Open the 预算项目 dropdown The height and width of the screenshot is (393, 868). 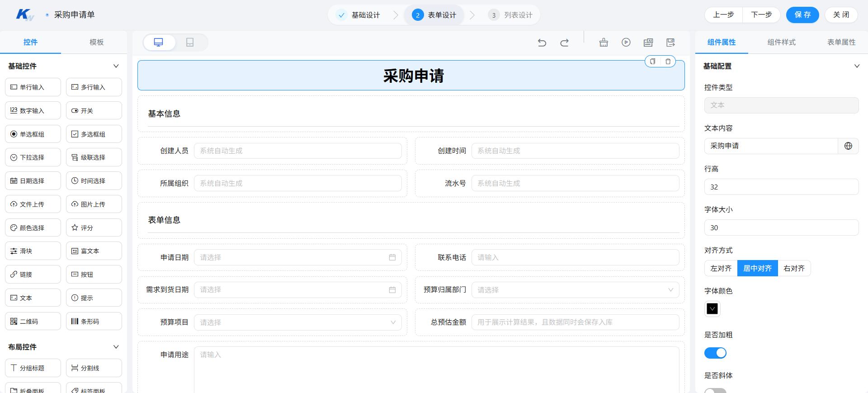pos(298,322)
